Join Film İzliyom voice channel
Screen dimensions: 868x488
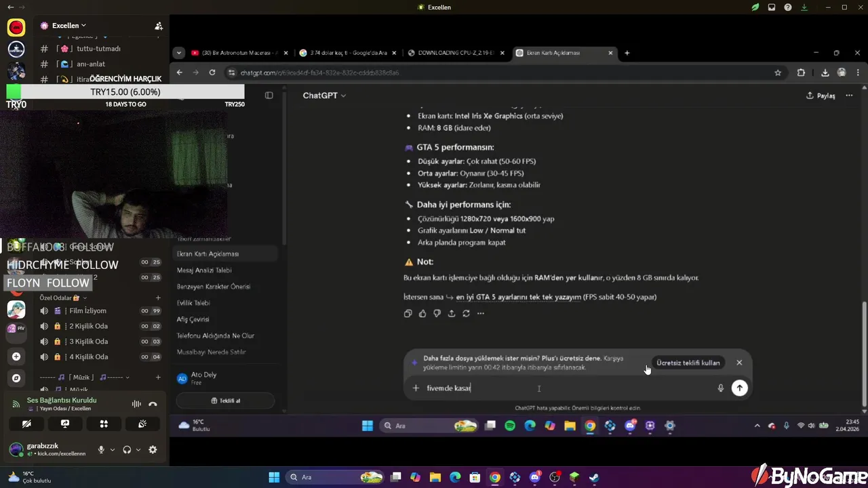88,310
